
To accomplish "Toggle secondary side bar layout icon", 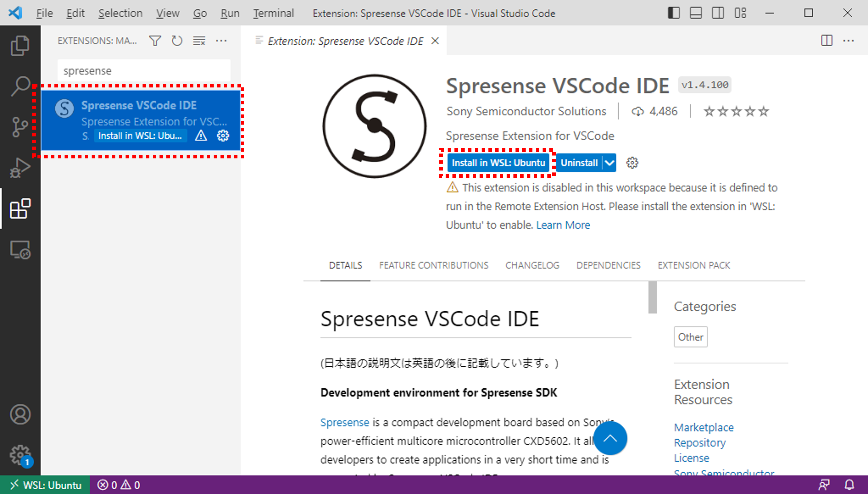I will click(x=718, y=13).
